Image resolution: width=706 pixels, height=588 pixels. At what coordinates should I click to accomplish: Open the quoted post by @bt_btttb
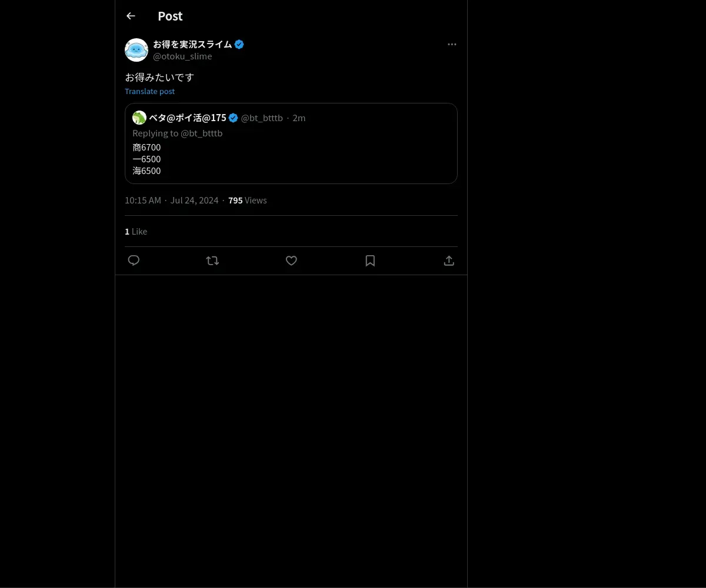tap(291, 143)
